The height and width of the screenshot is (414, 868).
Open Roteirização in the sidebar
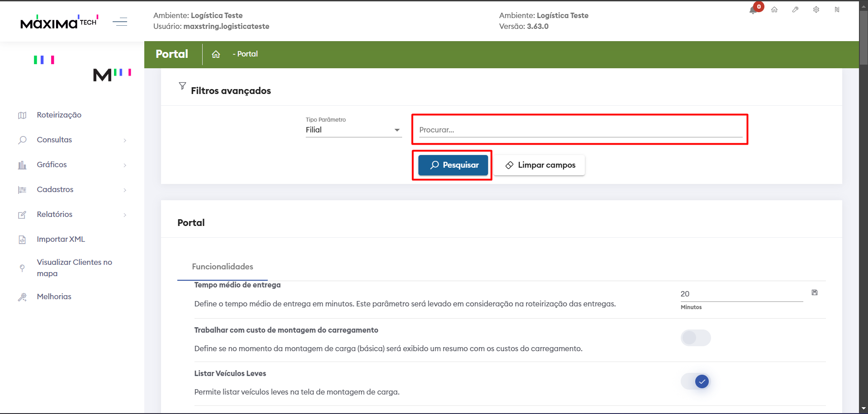59,115
